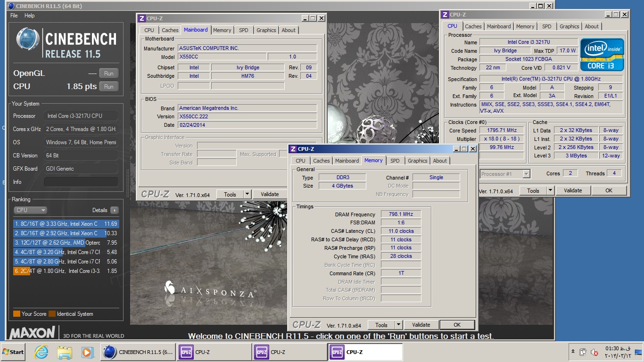Screen dimensions: 644x362
Task: Click the MAXON logo at bottom left
Action: (33, 333)
